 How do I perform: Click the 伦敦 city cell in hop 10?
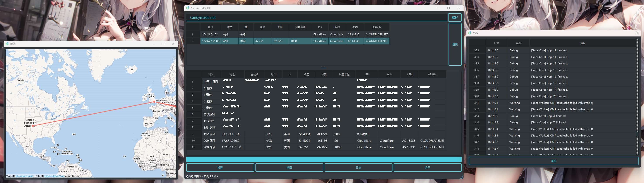point(274,140)
